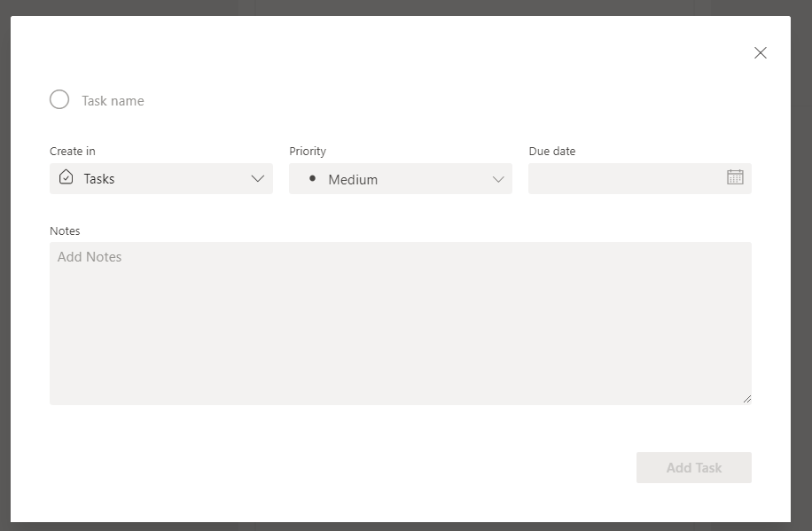This screenshot has width=812, height=531.
Task: Click the Medium priority bullet dot
Action: point(312,178)
